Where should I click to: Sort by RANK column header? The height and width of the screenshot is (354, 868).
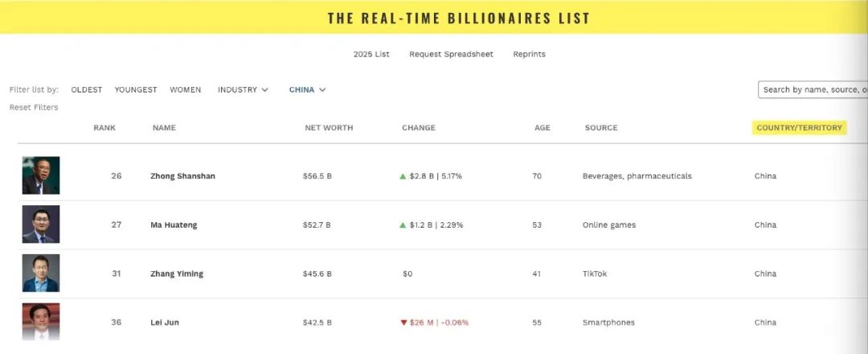coord(104,128)
